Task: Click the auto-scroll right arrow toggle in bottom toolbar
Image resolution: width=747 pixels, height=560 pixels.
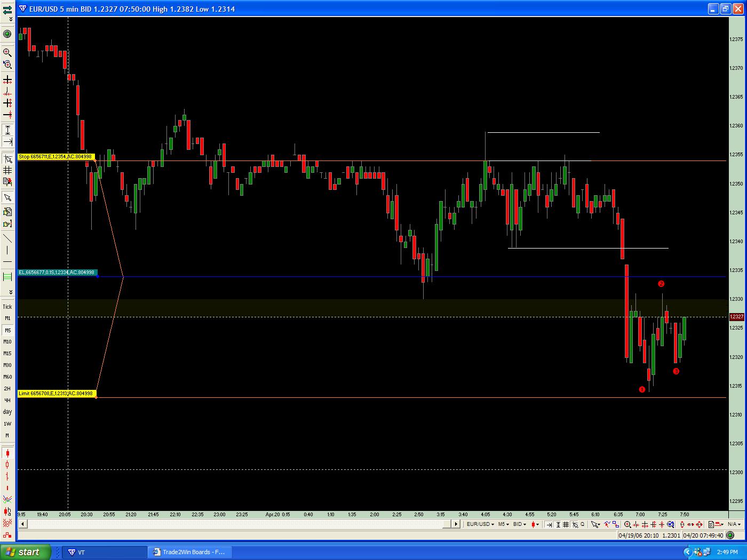Action: (x=549, y=524)
